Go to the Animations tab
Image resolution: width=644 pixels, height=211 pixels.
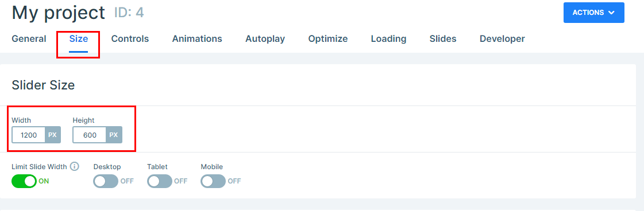click(197, 39)
